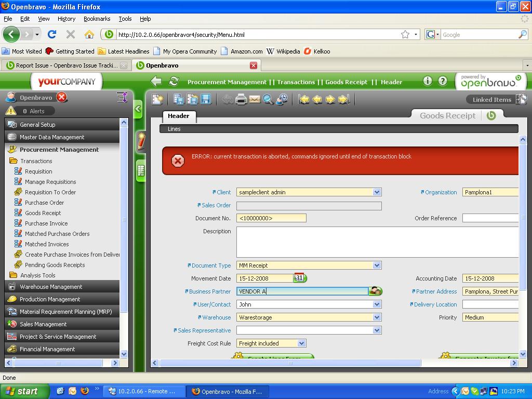Collapse the left menu panel arrow
This screenshot has height=399, width=532.
(x=138, y=109)
